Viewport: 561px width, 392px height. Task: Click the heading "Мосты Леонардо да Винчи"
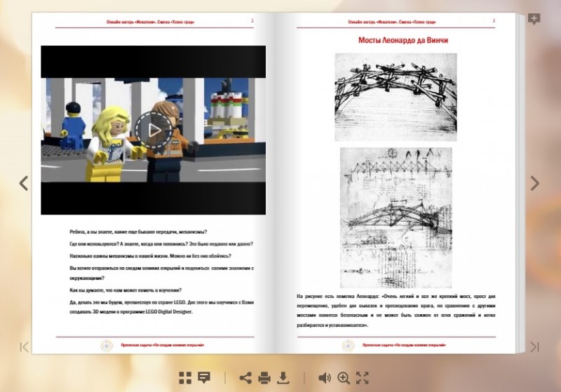(403, 41)
